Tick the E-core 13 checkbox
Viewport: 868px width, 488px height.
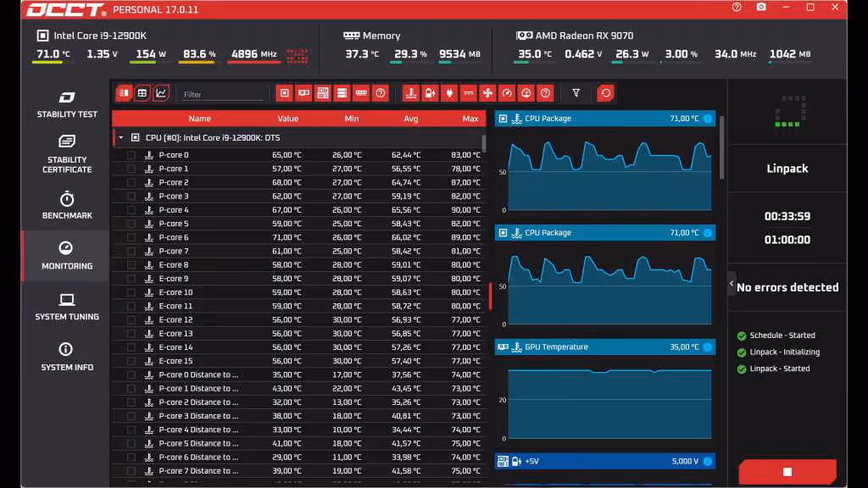131,334
